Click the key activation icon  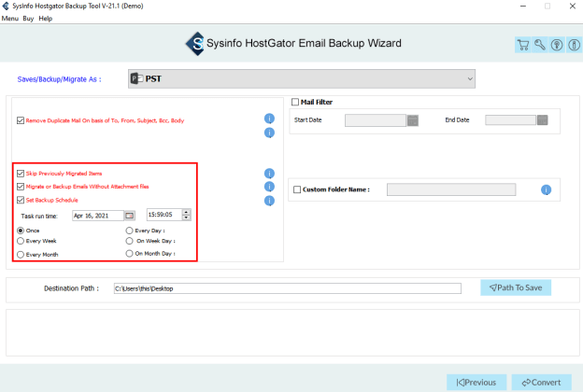tap(540, 45)
